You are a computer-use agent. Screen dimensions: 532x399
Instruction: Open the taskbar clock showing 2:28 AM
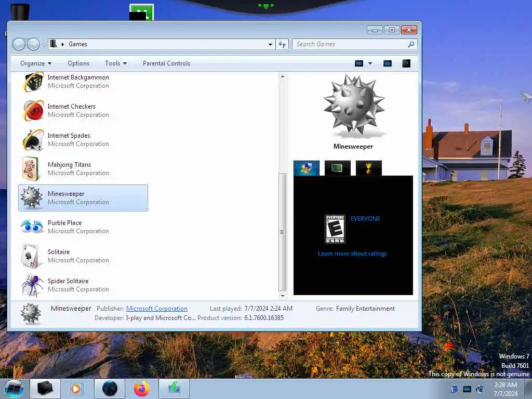[506, 389]
